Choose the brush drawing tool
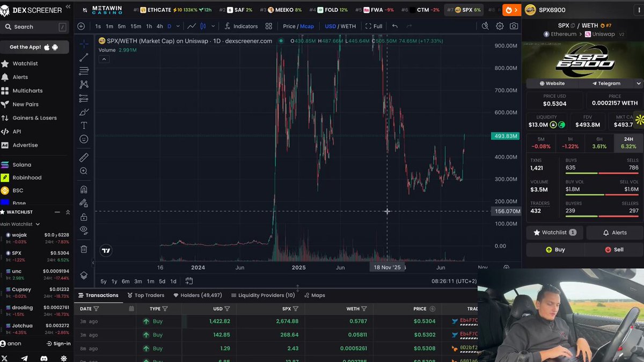The height and width of the screenshot is (362, 644). point(84,112)
